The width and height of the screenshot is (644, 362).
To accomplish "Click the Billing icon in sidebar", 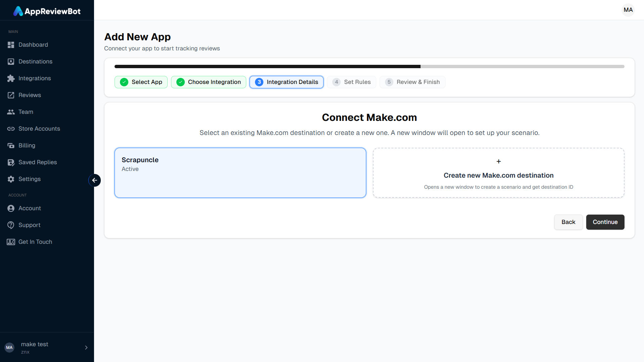I will [11, 145].
